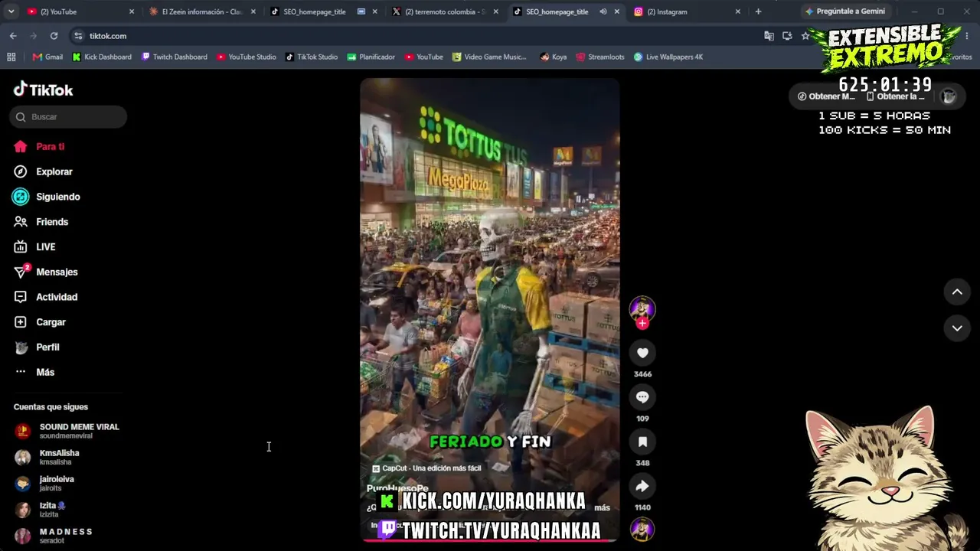The width and height of the screenshot is (980, 551).
Task: Click Pregúntale a Gemini button
Action: coord(844,11)
